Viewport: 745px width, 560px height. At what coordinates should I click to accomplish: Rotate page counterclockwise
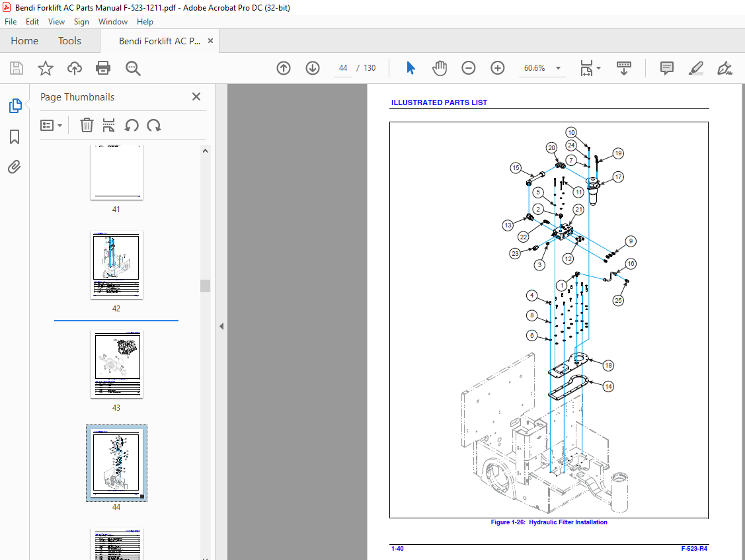[132, 126]
